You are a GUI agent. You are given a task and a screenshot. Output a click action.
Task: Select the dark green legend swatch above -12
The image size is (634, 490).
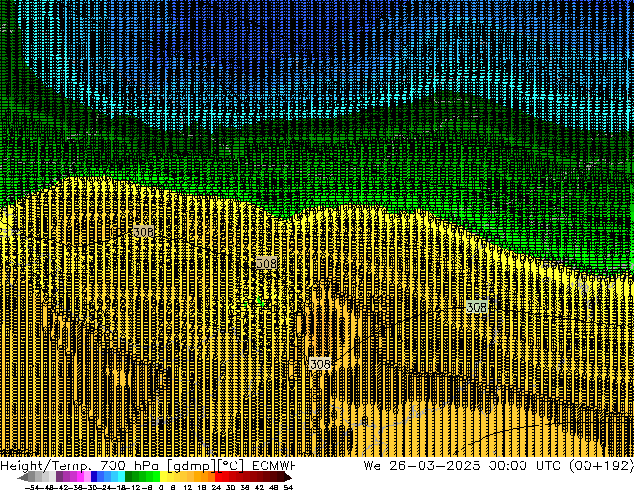click(129, 477)
